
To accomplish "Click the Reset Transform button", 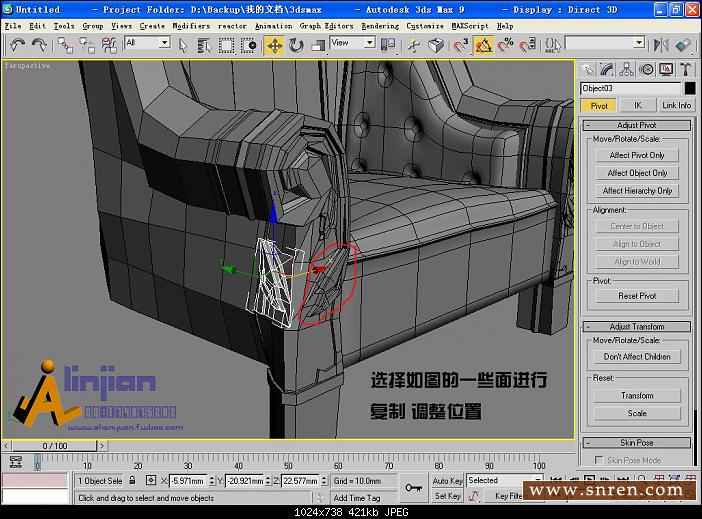I will point(637,395).
